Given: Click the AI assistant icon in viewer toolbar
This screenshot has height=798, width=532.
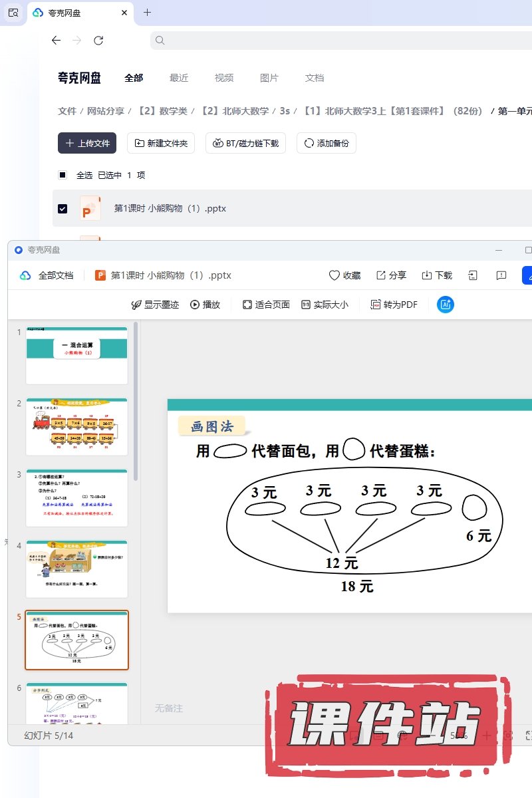Looking at the screenshot, I should pyautogui.click(x=446, y=305).
